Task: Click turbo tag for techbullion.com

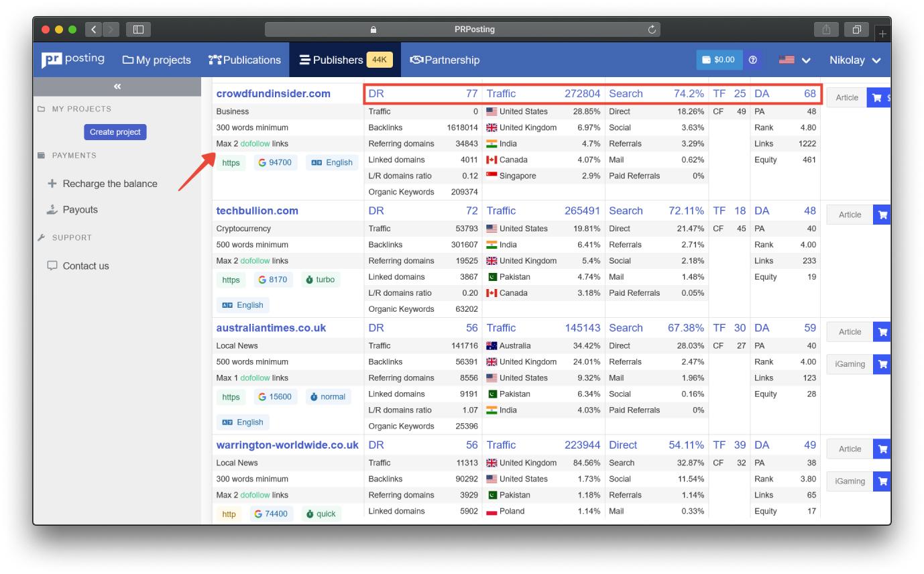Action: point(320,280)
